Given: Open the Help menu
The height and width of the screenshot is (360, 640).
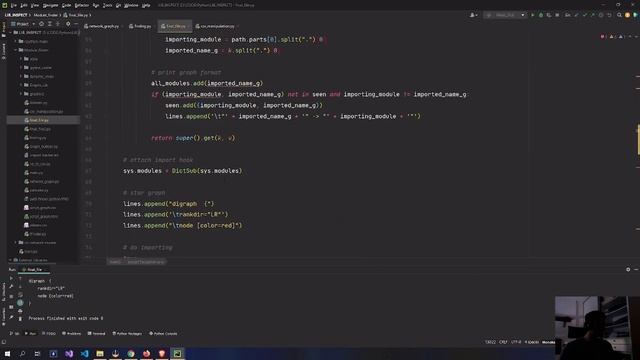Looking at the screenshot, I should click(x=147, y=5).
